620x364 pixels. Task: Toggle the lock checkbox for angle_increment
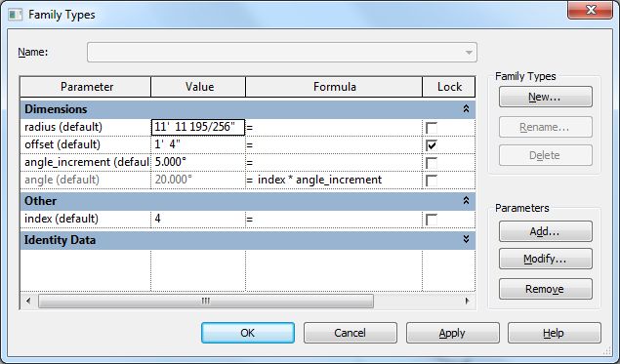pos(432,163)
